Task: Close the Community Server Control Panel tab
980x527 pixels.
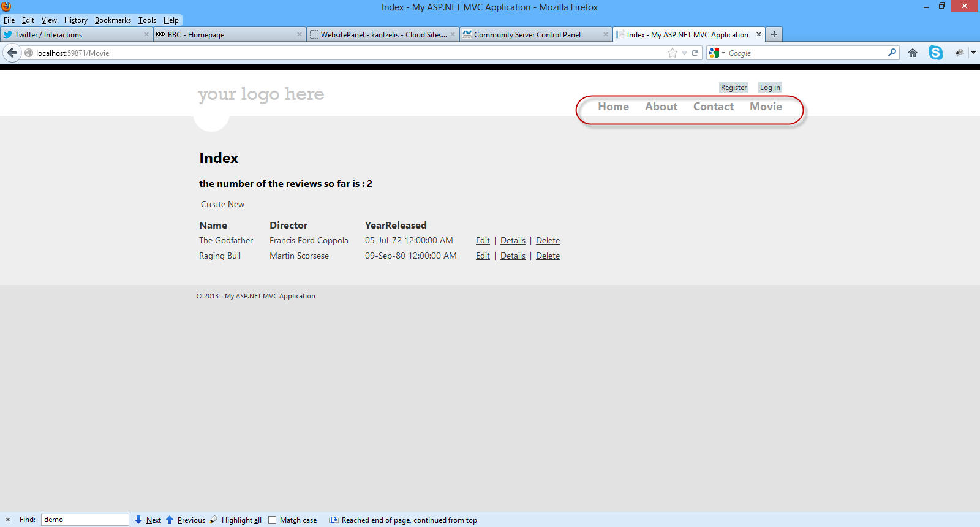Action: point(606,34)
